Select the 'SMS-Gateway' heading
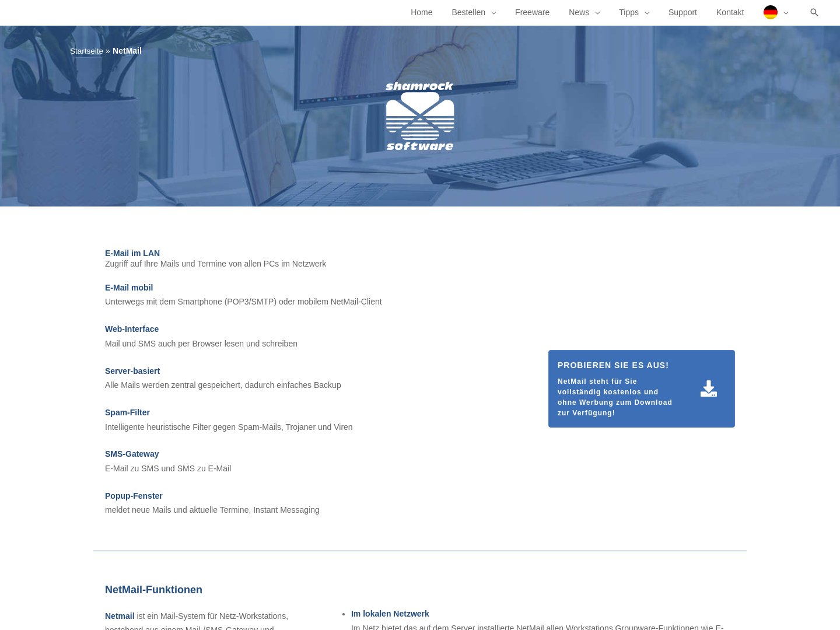The height and width of the screenshot is (630, 840). tap(132, 454)
